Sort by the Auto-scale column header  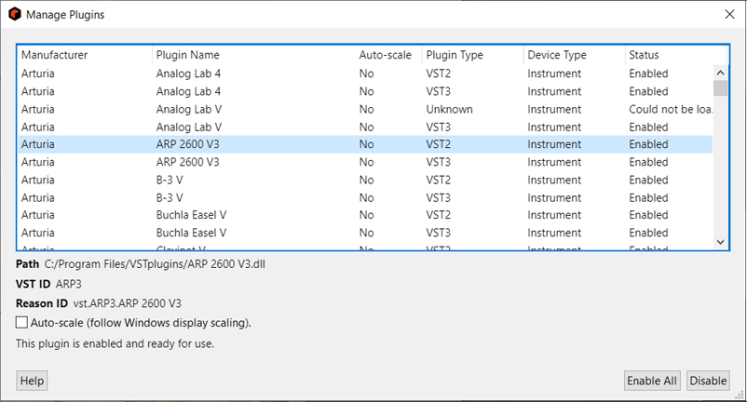click(389, 55)
